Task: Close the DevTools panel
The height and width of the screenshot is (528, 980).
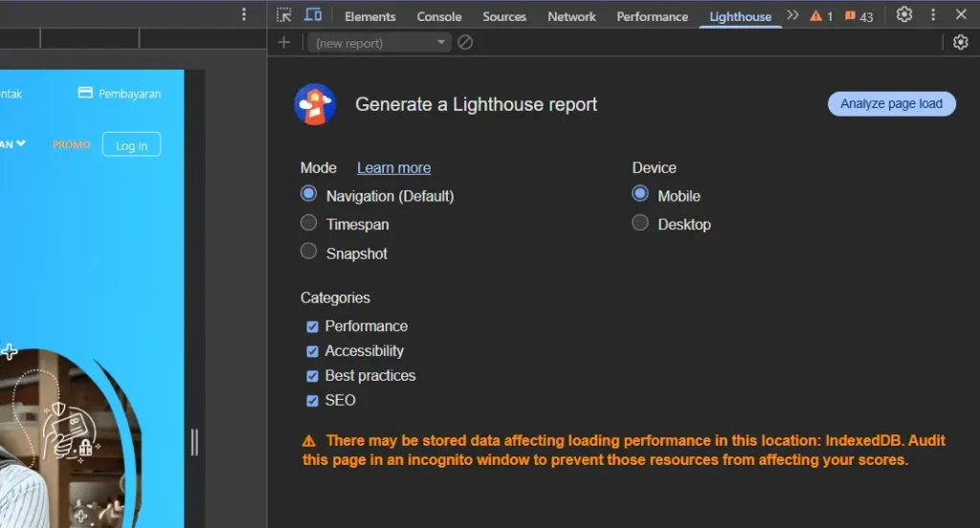Action: (961, 13)
